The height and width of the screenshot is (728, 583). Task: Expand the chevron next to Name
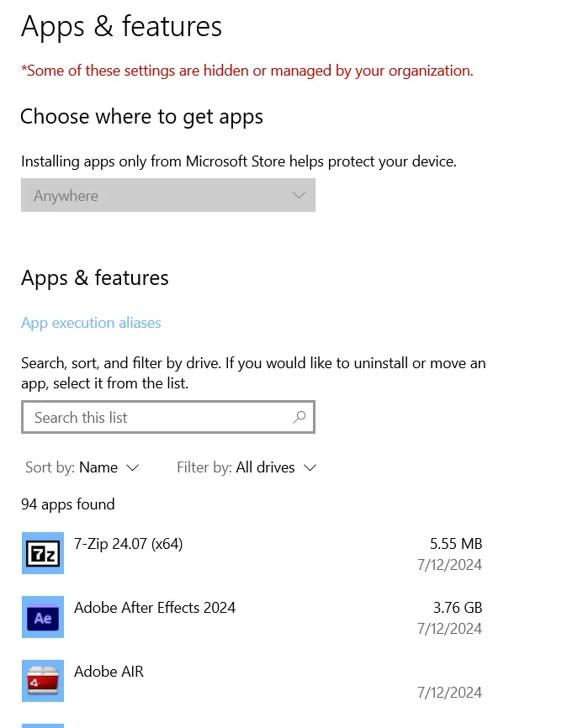pyautogui.click(x=132, y=468)
